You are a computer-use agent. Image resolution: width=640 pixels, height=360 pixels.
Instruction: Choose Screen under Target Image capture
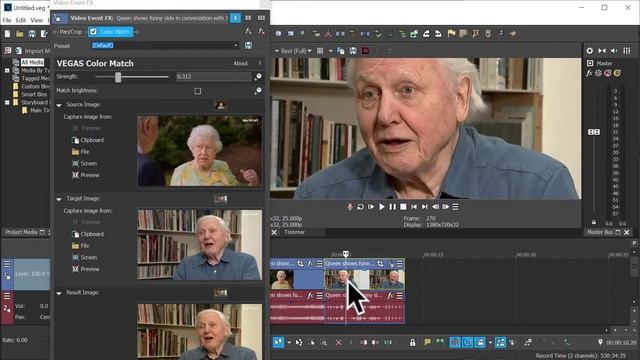pyautogui.click(x=84, y=258)
